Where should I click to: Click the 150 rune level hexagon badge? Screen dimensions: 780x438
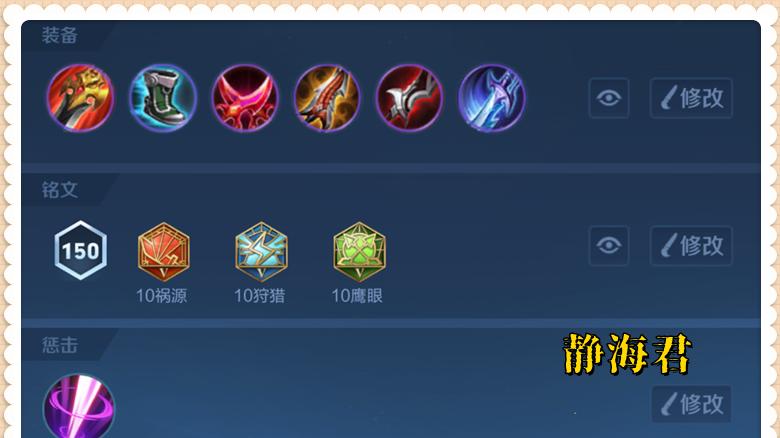tap(81, 250)
